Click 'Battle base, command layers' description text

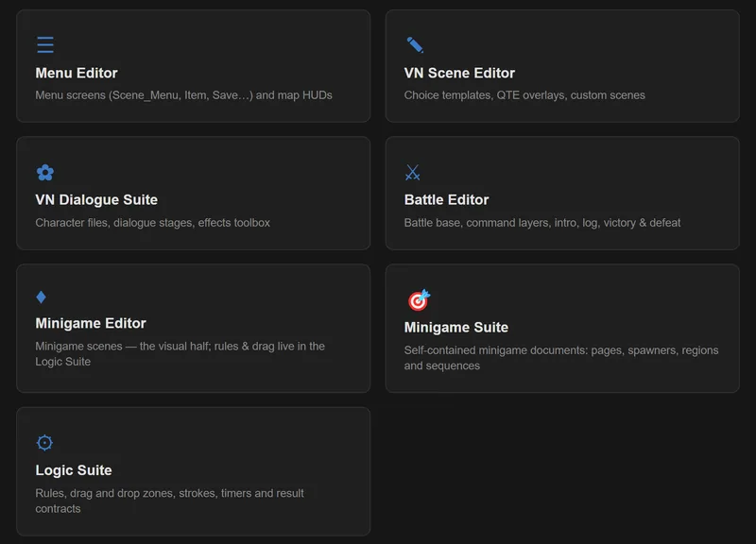point(542,223)
